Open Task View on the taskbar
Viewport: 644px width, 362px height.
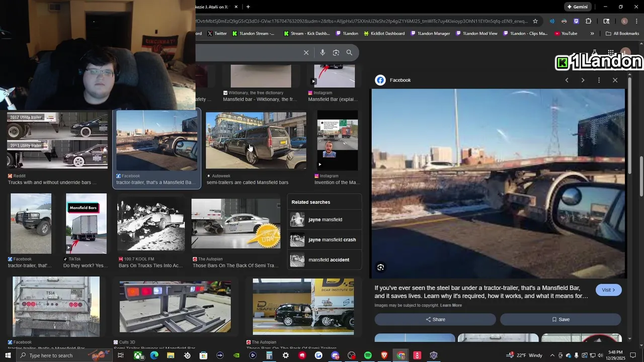pos(121,355)
